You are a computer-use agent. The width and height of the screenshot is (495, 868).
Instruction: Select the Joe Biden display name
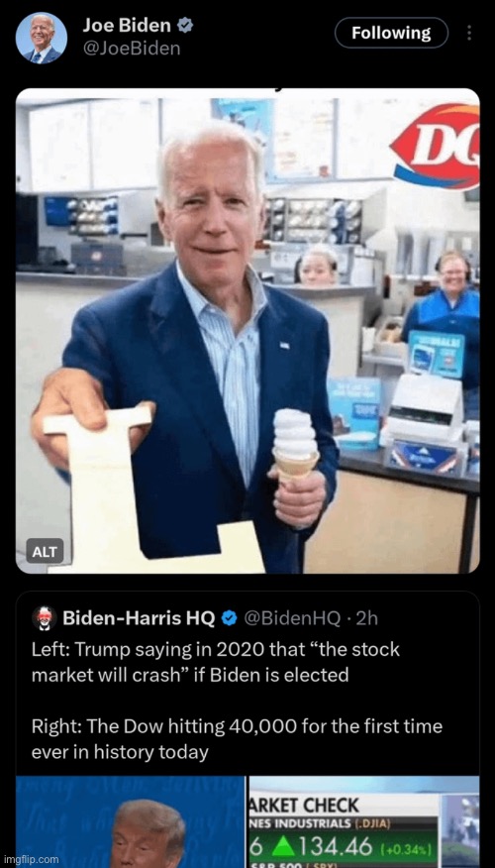coord(127,25)
